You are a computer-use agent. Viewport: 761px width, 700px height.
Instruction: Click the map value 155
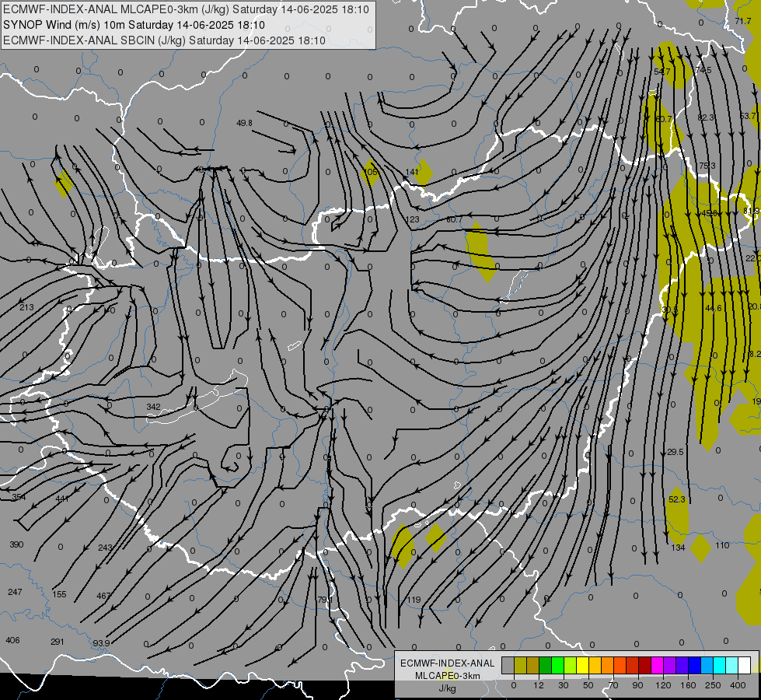[59, 594]
